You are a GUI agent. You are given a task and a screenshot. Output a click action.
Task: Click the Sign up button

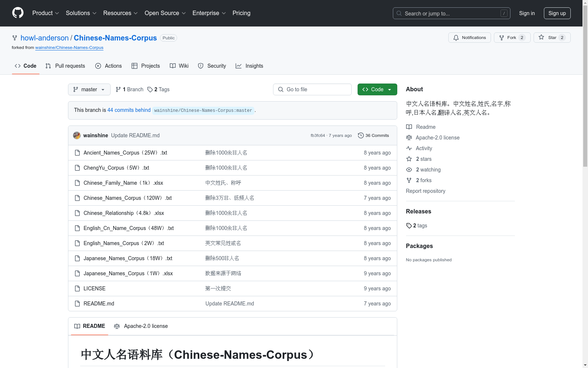coord(557,13)
